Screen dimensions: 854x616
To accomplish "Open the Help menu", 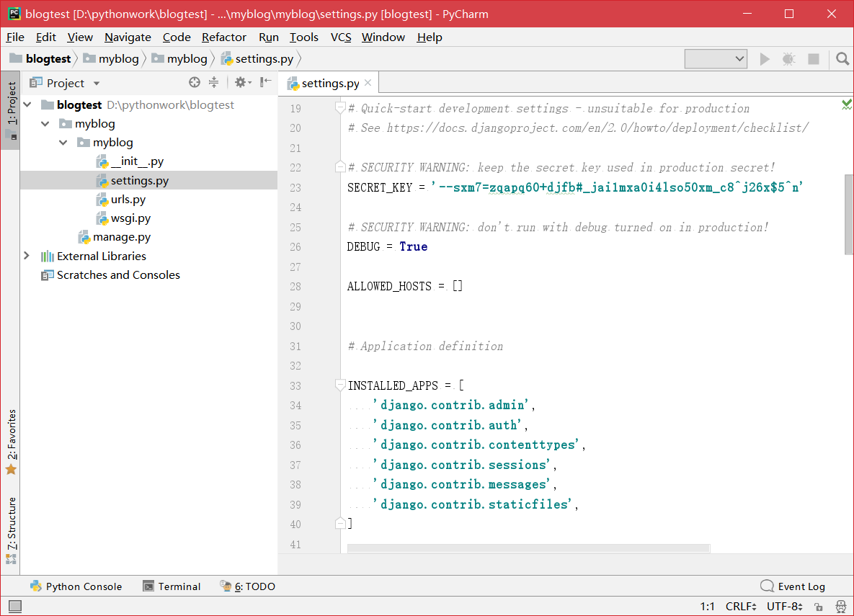I will (430, 37).
